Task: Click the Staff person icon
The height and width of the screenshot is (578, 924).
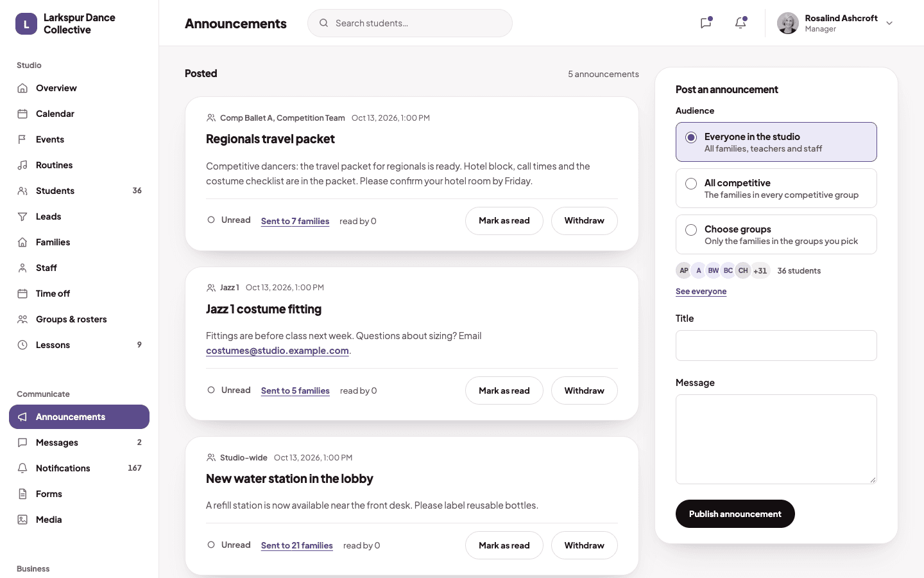Action: point(22,268)
